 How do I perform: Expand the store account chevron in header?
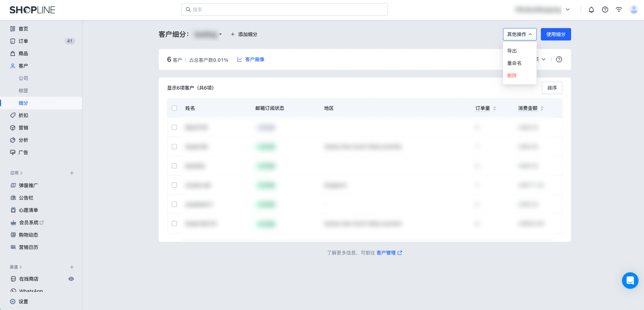coord(568,10)
